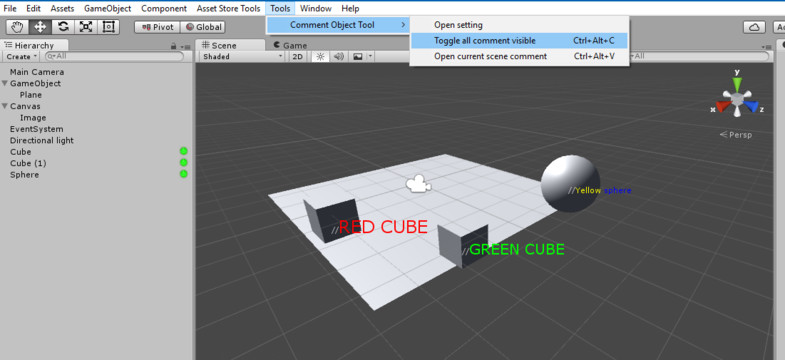The image size is (785, 360).
Task: Select Directional light in Hierarchy
Action: tap(42, 141)
